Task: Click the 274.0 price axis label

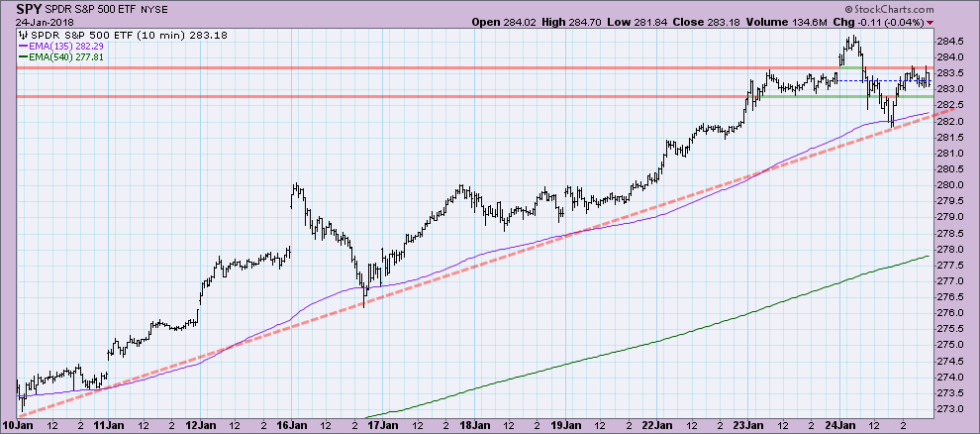Action: coord(950,377)
